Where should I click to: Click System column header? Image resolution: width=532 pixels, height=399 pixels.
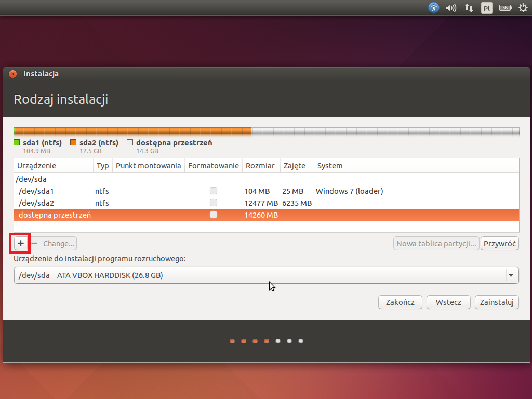point(416,166)
